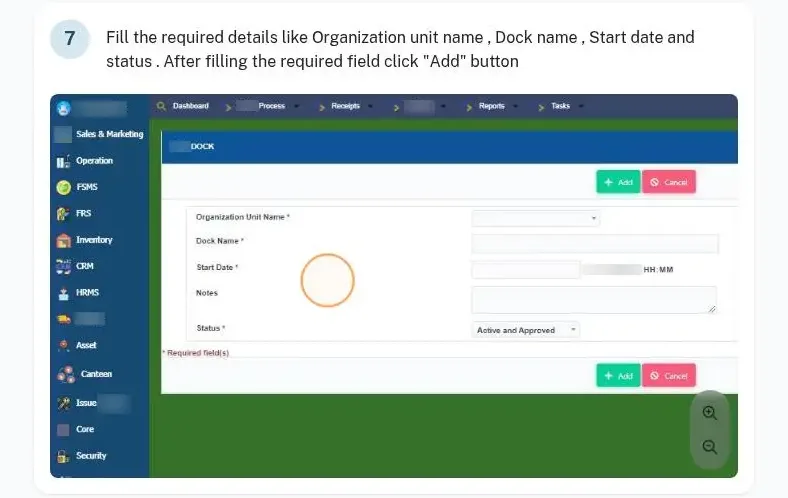Viewport: 788px width, 498px height.
Task: Click into the Notes text area
Action: [594, 300]
